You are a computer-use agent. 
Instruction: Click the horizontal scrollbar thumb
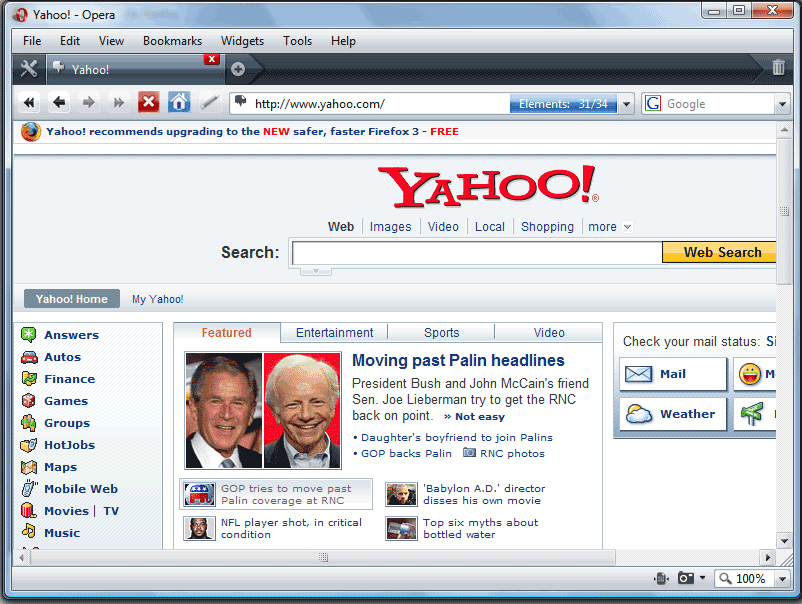(x=323, y=557)
